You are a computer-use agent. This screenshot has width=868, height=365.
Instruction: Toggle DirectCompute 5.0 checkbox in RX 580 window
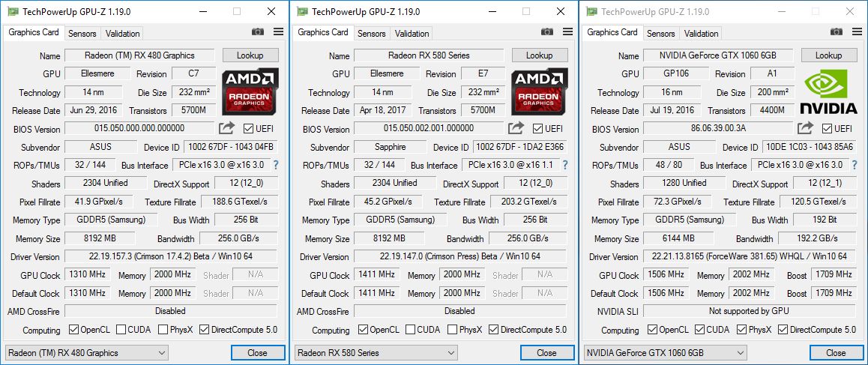(494, 330)
